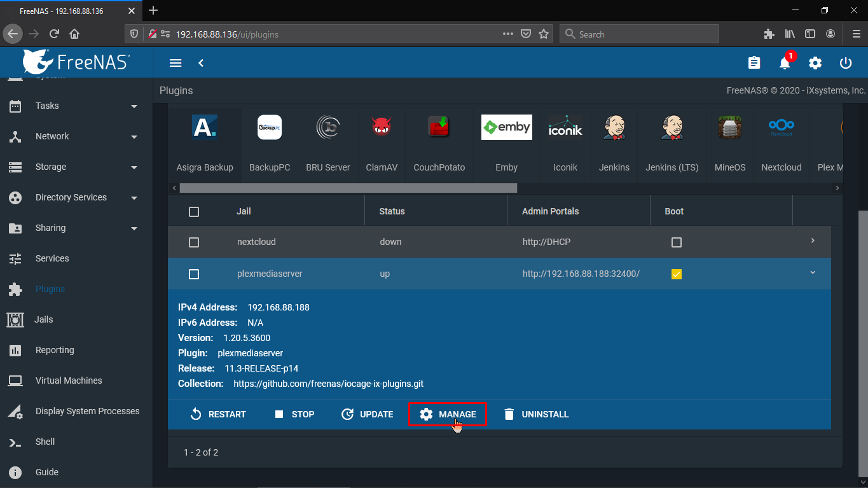
Task: Open Display System Processes
Action: pos(76,411)
